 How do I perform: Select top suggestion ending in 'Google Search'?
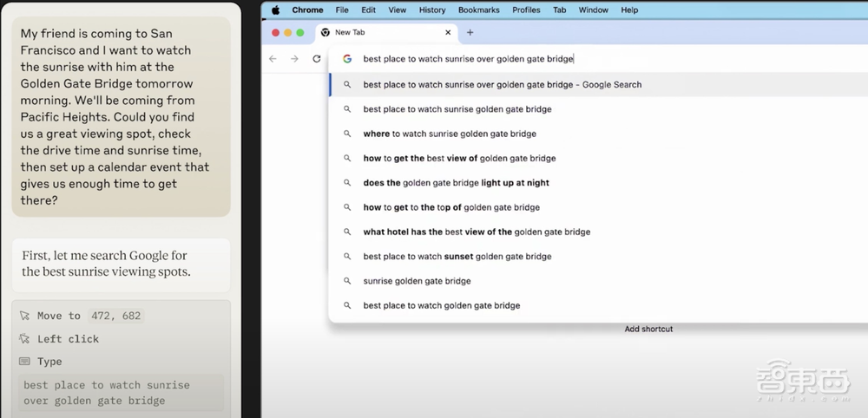click(x=502, y=85)
